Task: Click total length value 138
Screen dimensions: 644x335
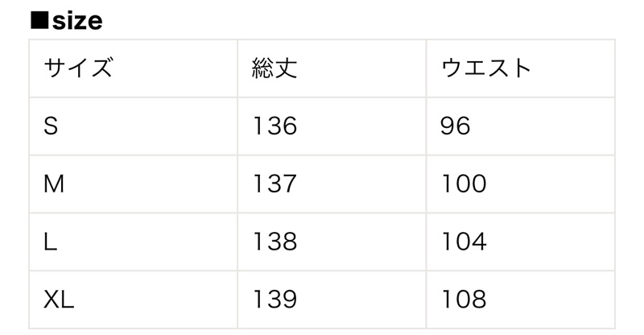Action: point(275,242)
